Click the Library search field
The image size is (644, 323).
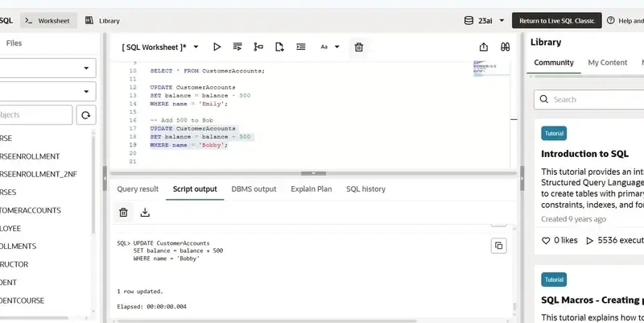tap(596, 99)
